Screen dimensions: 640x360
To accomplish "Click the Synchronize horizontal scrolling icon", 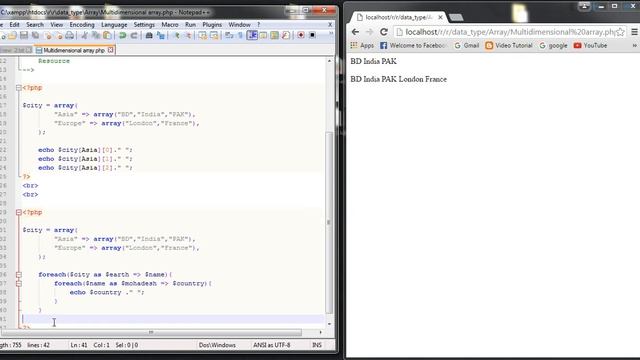I will [x=214, y=36].
